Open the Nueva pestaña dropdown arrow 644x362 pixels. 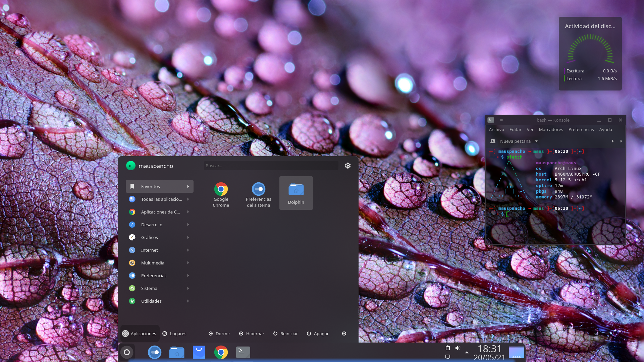536,141
